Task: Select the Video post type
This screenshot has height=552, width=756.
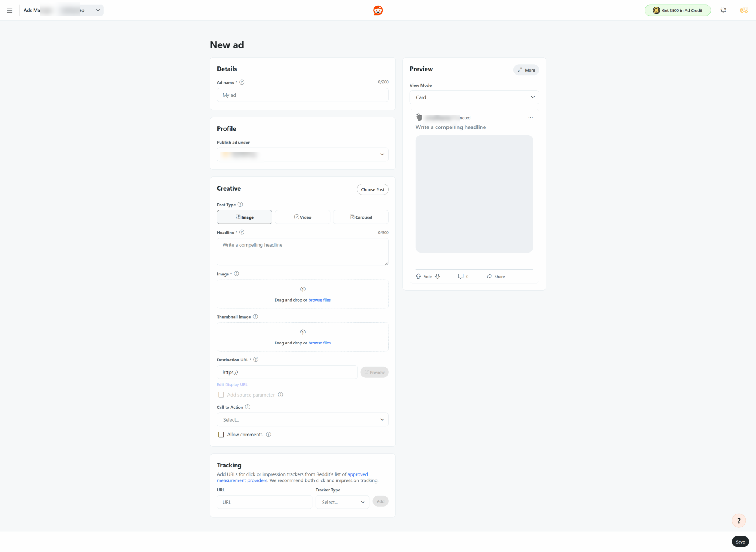Action: [302, 217]
